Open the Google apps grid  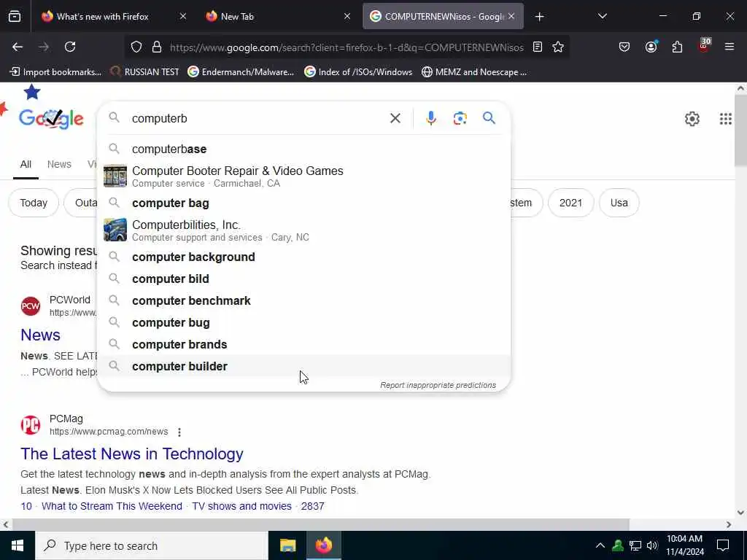click(x=725, y=119)
